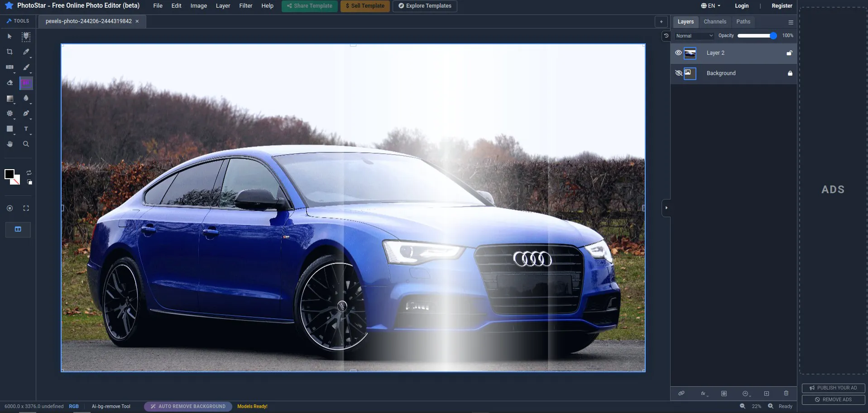
Task: Collapse the right side panel arrow
Action: point(666,208)
